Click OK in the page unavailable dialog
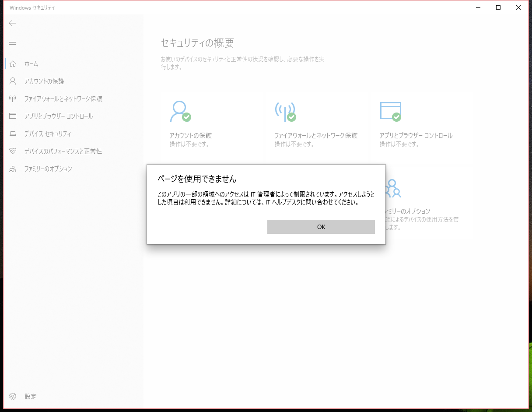This screenshot has height=412, width=532. coord(321,227)
